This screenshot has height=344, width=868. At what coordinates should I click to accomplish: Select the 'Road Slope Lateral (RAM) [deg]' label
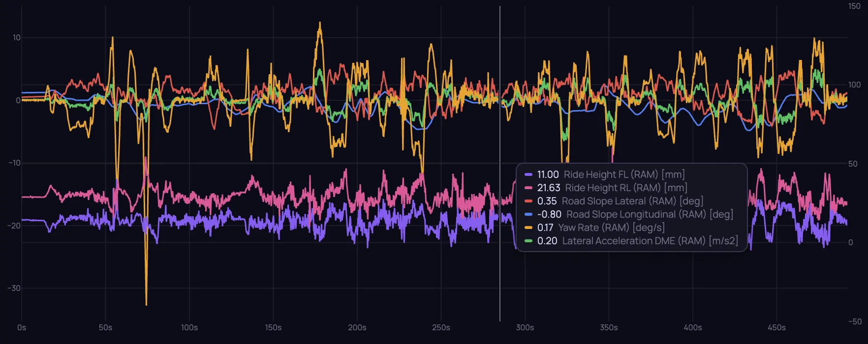tap(632, 201)
